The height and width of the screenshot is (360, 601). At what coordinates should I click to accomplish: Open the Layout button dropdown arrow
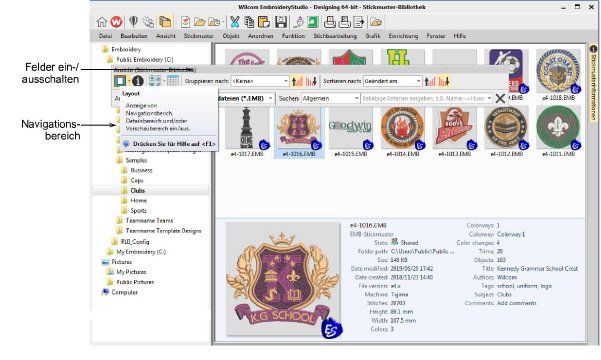pyautogui.click(x=129, y=81)
